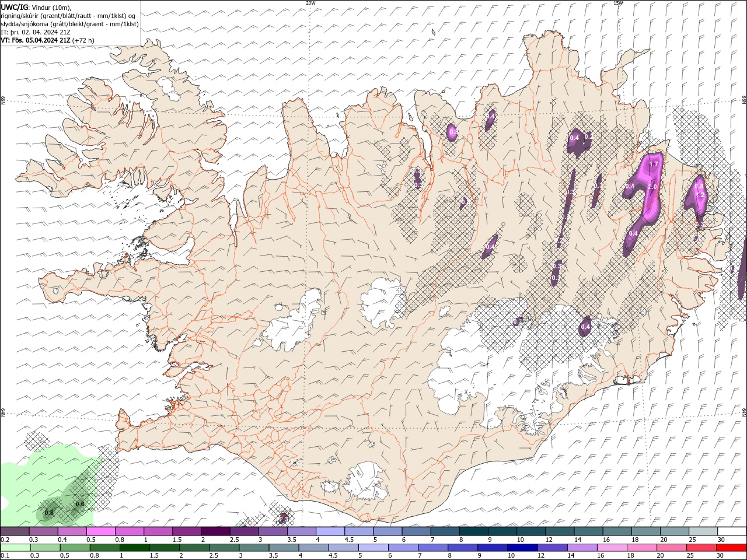
Task: Click the '0.1' label below the lower legend
Action: [5, 556]
